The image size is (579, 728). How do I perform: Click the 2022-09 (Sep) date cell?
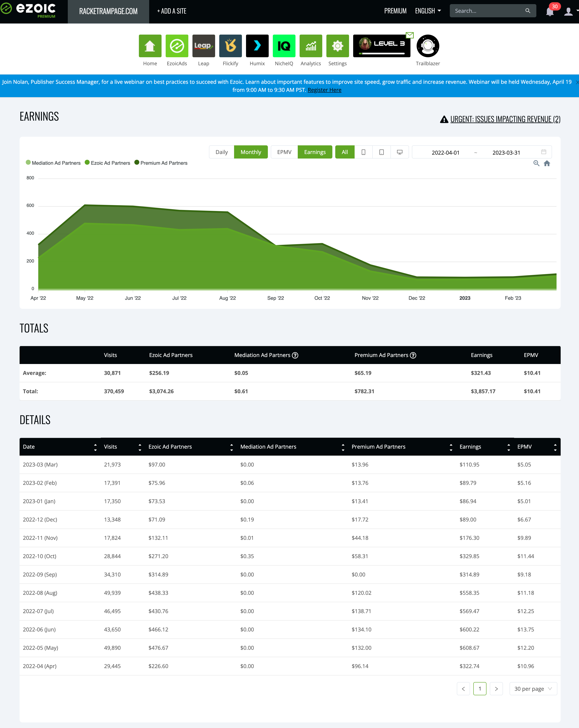click(40, 575)
